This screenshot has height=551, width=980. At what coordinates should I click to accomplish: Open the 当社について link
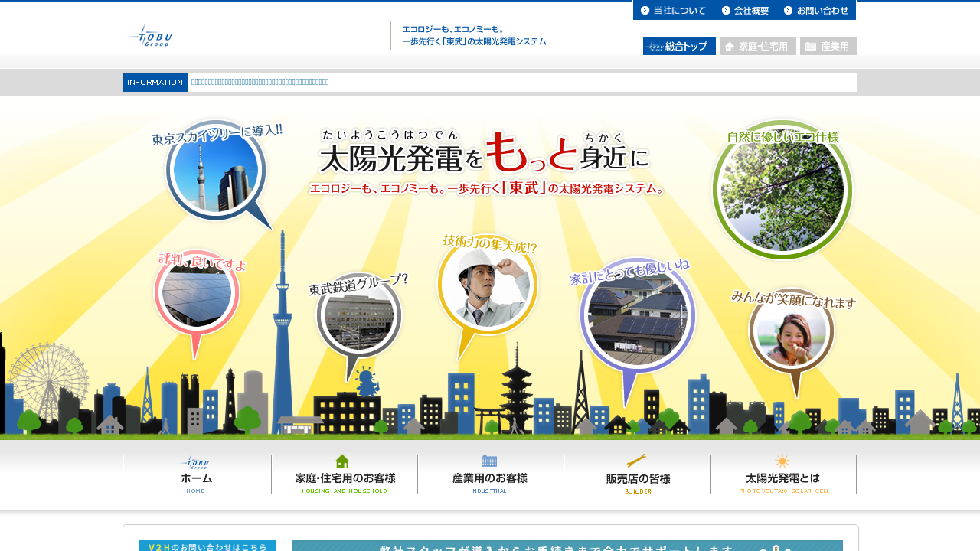[x=674, y=11]
